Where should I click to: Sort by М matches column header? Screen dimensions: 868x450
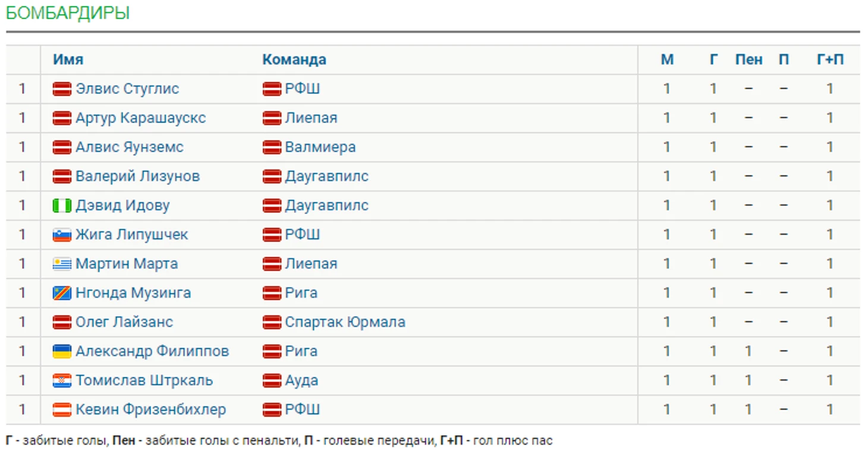tap(667, 60)
